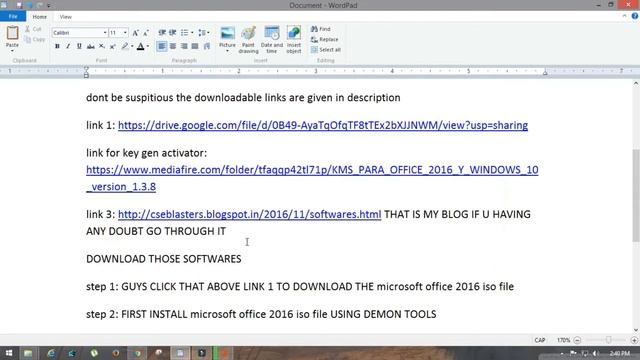The height and width of the screenshot is (360, 640).
Task: Expand the Picture dropdown arrow
Action: (227, 51)
